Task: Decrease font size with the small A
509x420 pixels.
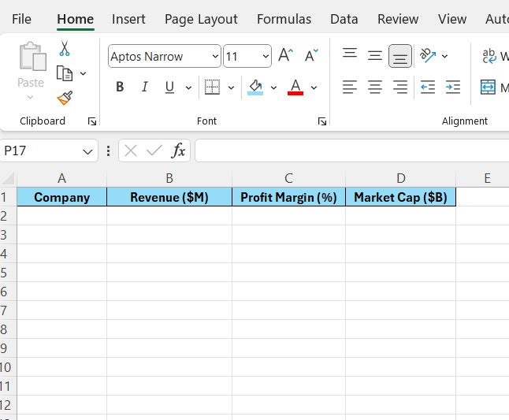Action: (x=311, y=55)
